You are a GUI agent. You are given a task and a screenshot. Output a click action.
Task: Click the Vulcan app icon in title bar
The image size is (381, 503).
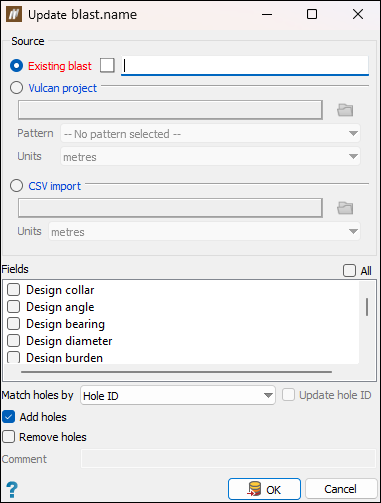coord(14,14)
